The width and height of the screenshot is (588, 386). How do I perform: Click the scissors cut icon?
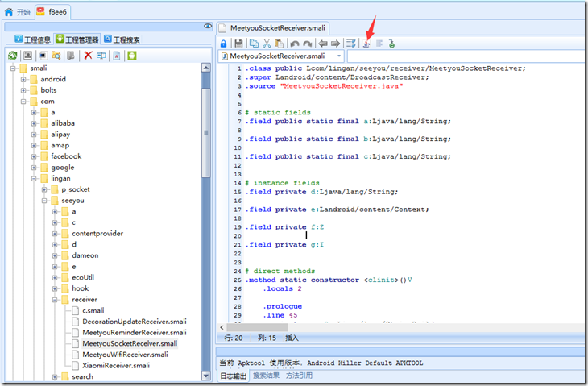point(267,44)
